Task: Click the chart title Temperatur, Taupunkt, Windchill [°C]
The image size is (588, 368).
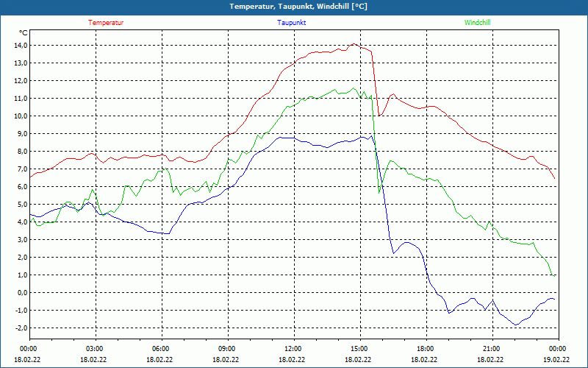Action: tap(298, 7)
